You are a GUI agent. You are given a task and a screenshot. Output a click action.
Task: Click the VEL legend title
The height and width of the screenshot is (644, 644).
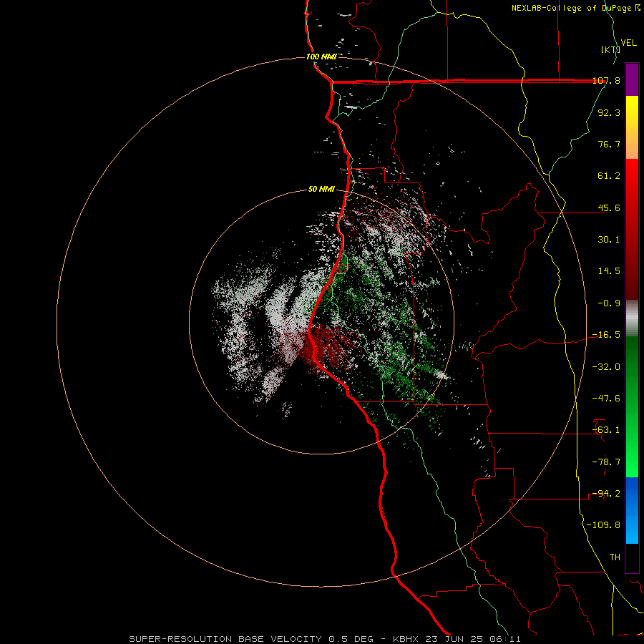click(x=629, y=43)
